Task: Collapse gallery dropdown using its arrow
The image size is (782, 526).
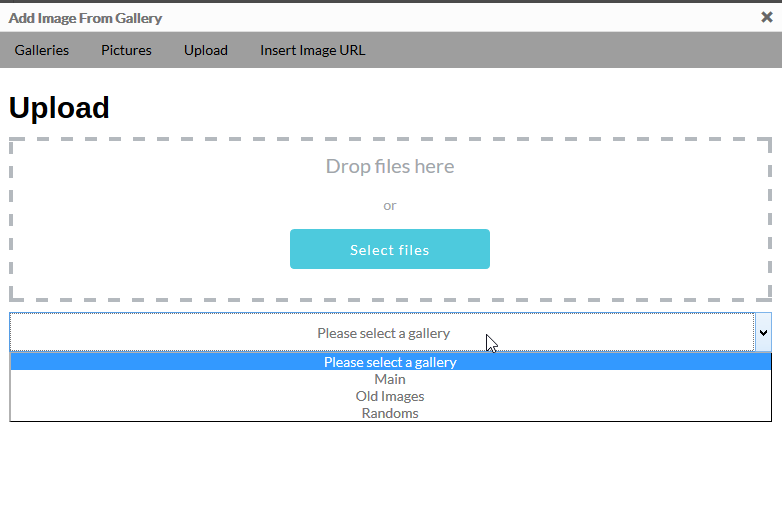Action: pyautogui.click(x=763, y=333)
